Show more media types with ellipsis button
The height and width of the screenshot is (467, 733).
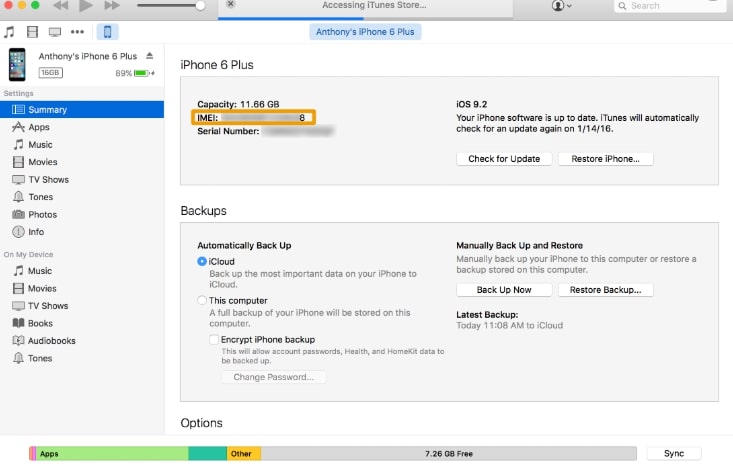click(78, 33)
